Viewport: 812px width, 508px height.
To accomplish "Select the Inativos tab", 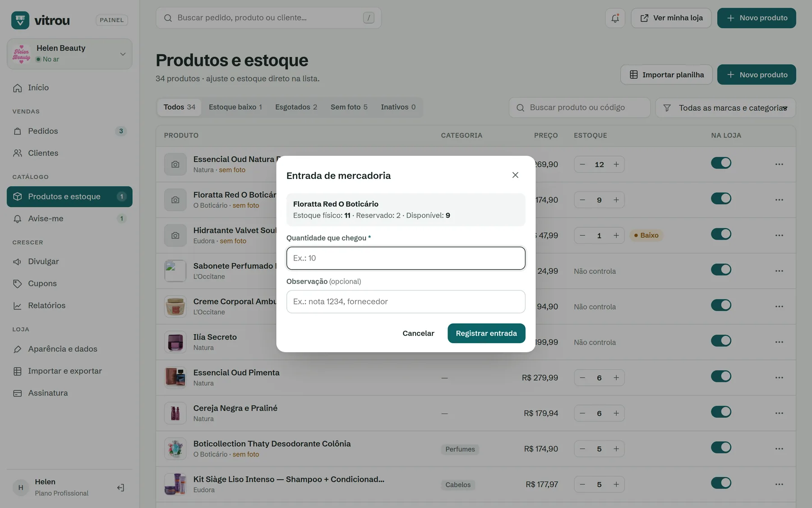I will [398, 107].
